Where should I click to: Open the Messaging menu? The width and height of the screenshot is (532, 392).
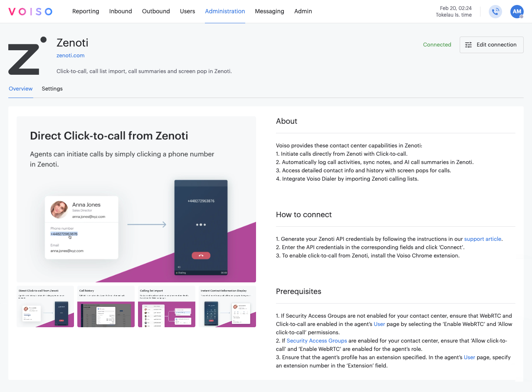pos(269,11)
